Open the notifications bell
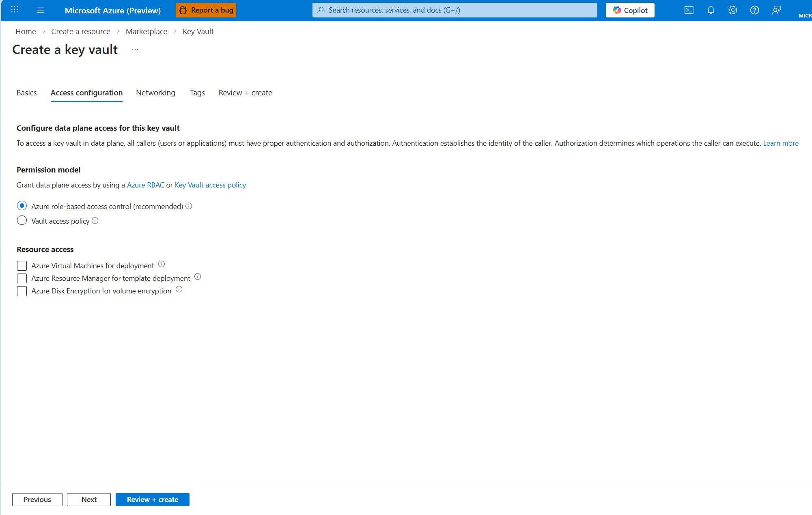 (711, 10)
